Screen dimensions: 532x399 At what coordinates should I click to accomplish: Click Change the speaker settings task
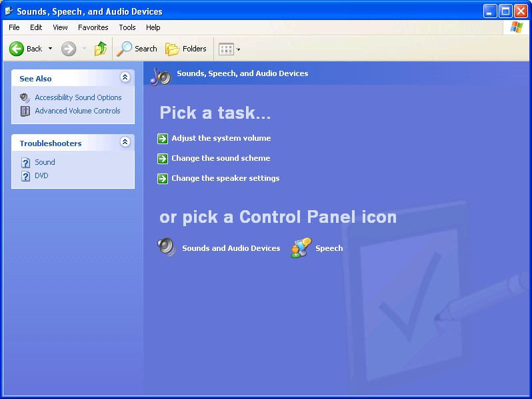coord(225,178)
